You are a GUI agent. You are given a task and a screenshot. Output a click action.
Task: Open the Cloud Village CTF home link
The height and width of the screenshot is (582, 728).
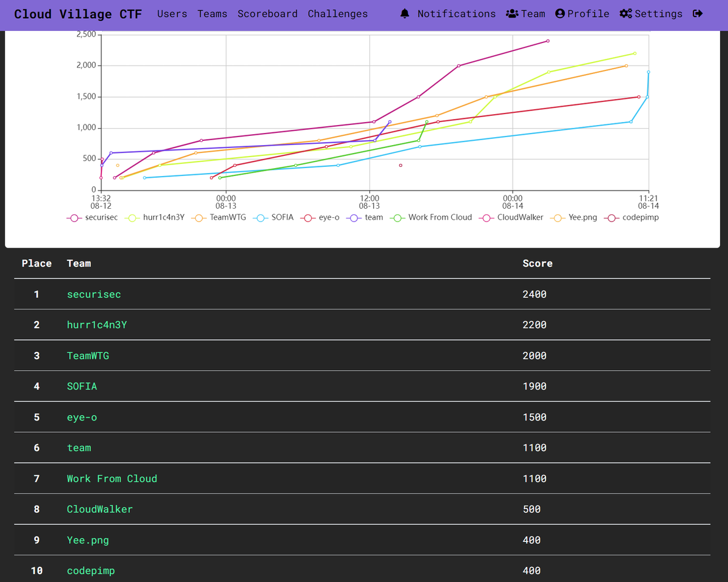point(78,14)
